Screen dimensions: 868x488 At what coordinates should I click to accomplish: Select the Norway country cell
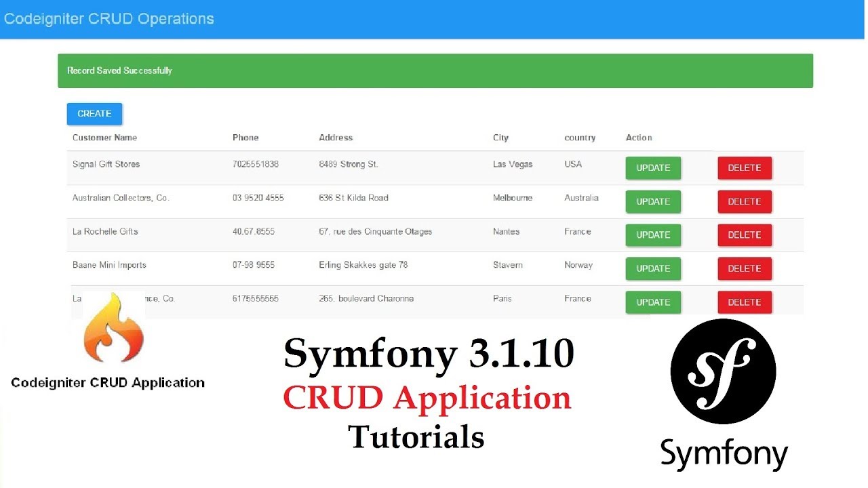578,265
